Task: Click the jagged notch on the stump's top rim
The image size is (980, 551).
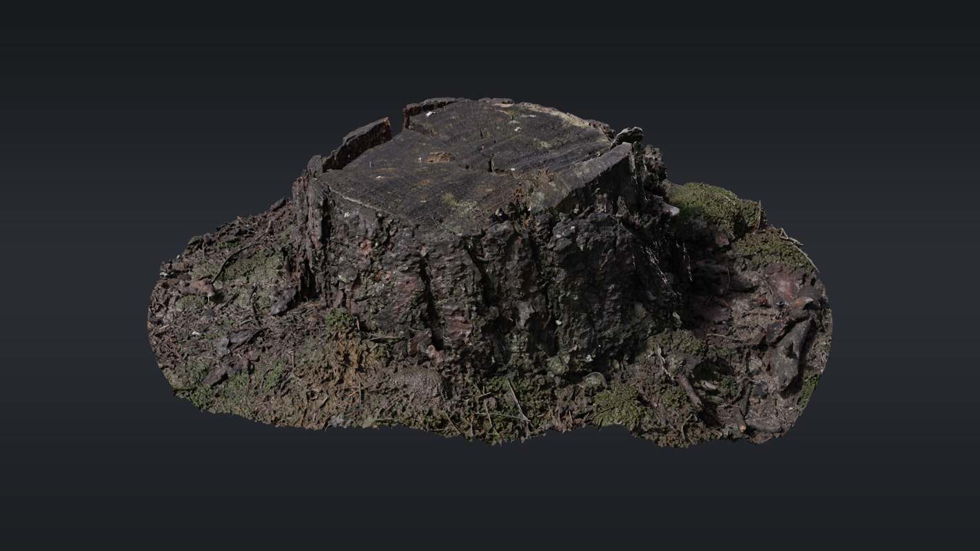Action: [398, 124]
